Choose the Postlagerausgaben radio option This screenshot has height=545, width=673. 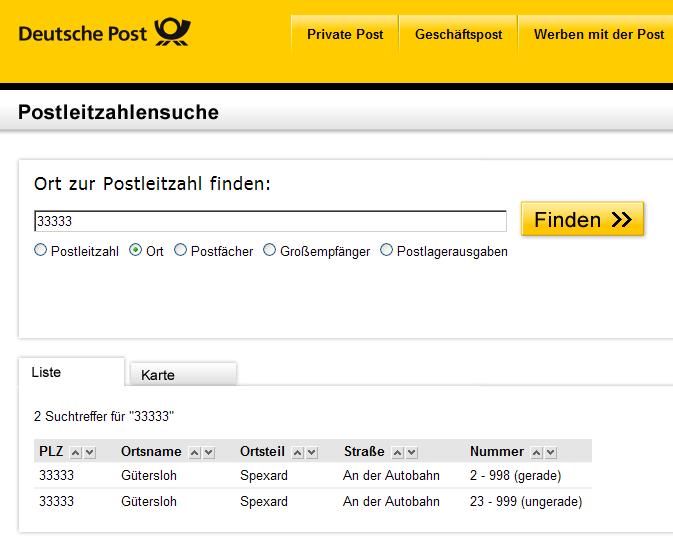tap(387, 251)
